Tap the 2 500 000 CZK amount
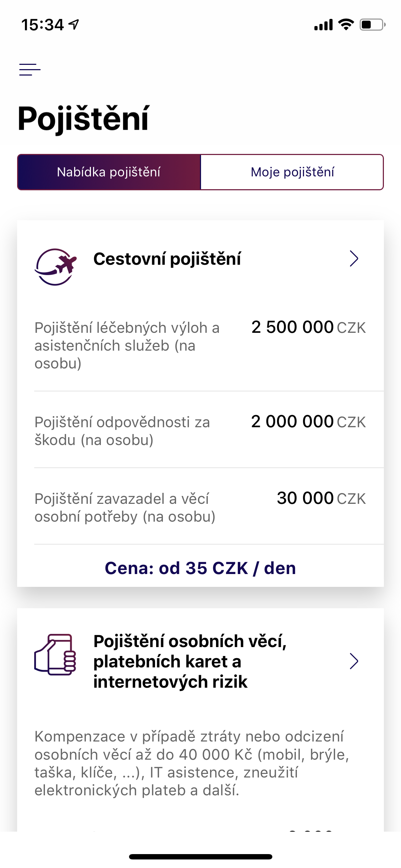 [308, 327]
